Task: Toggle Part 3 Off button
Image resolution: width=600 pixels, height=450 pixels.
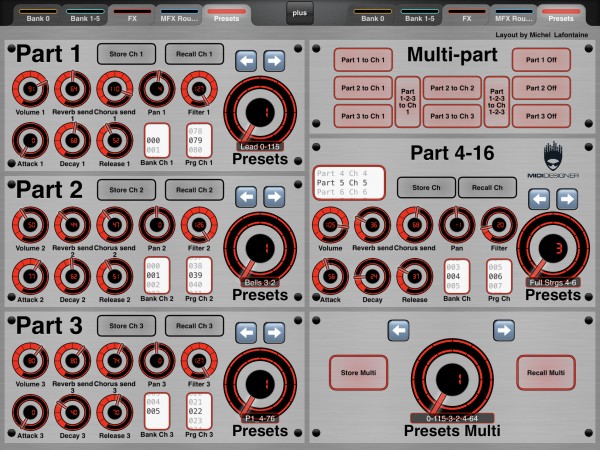Action: [x=541, y=116]
